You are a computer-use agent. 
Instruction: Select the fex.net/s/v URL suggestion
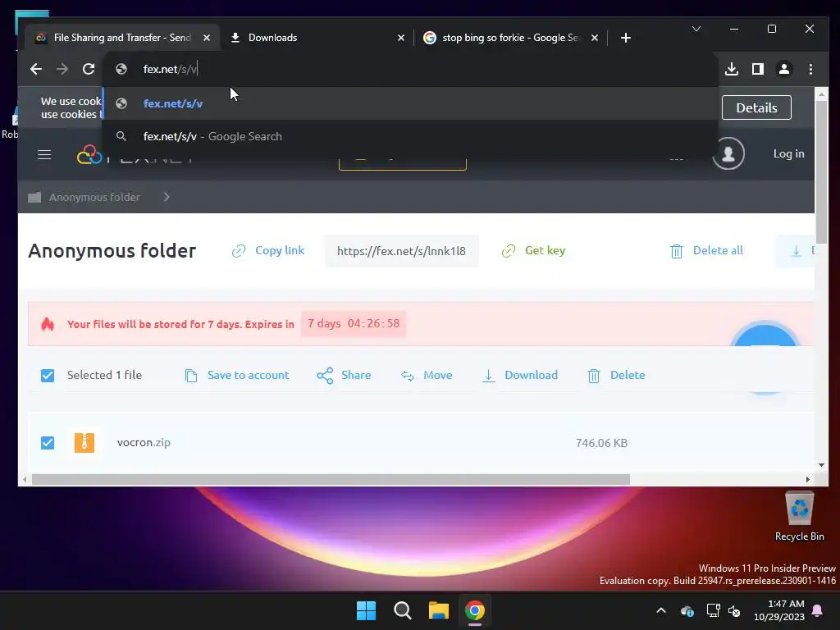point(410,103)
